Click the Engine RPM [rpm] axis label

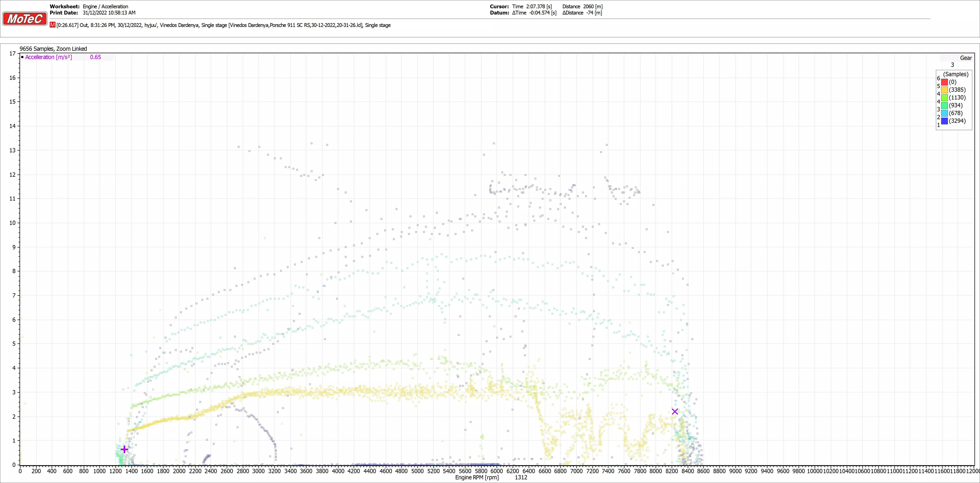coord(477,477)
